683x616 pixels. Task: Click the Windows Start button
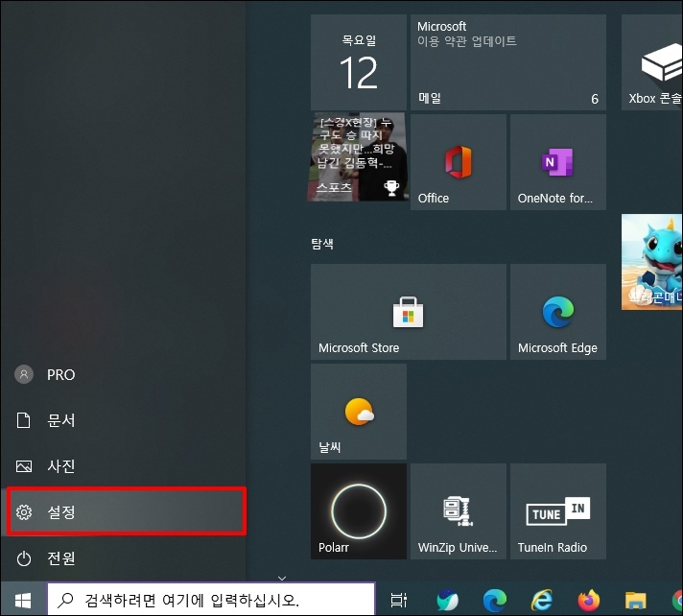[x=23, y=601]
